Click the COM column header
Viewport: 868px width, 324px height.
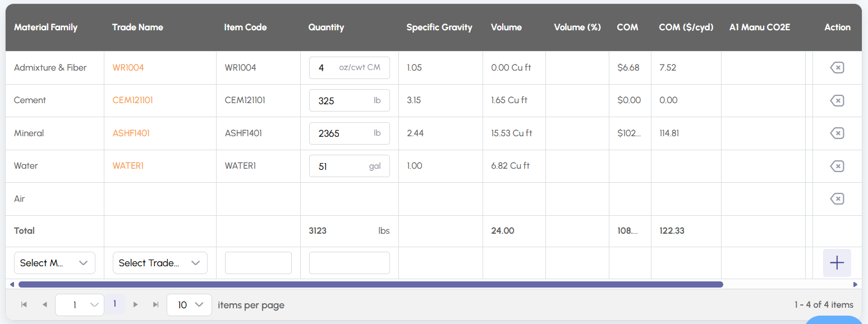pyautogui.click(x=627, y=27)
